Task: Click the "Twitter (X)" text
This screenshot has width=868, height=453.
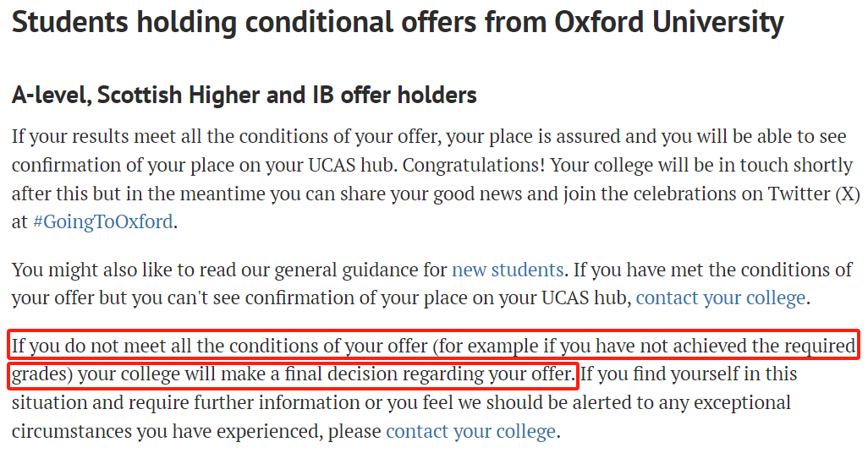Action: [814, 194]
